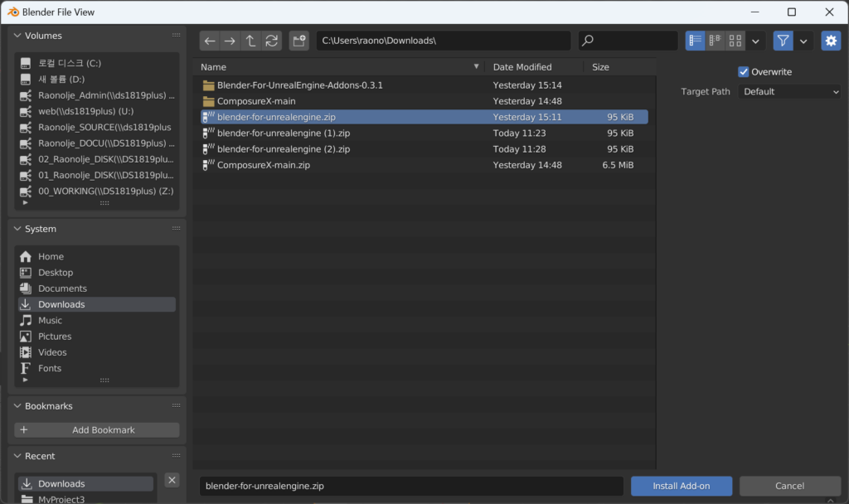
Task: Click the file name input field
Action: pos(411,486)
